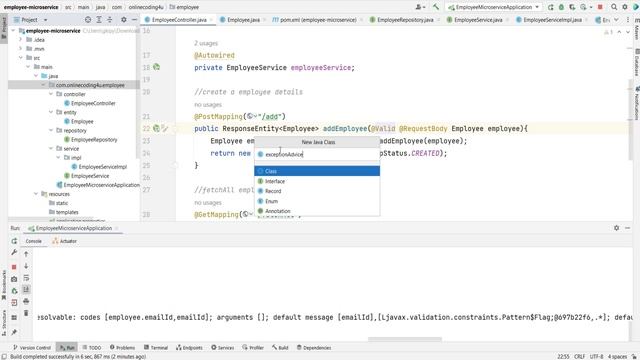
Task: Select Annotation in New Java Class popup
Action: coord(317,211)
